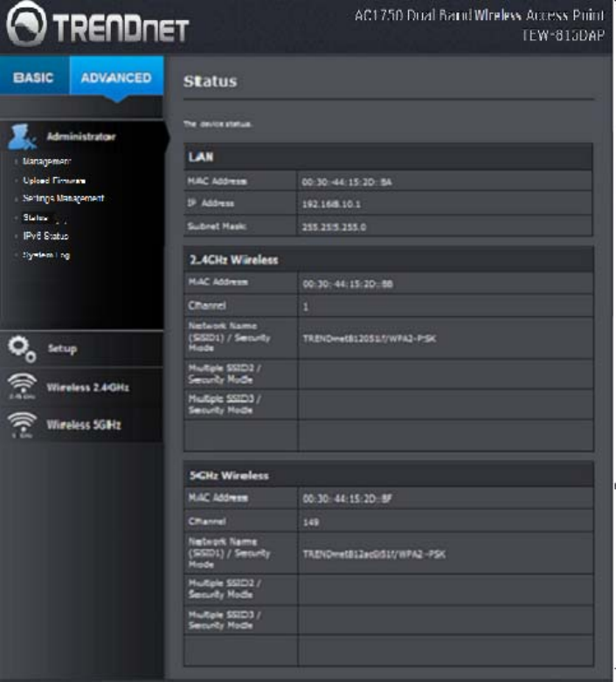The width and height of the screenshot is (616, 682).
Task: Select the 2.4GHz SSID1 WPA2-PSK network name value
Action: click(370, 339)
